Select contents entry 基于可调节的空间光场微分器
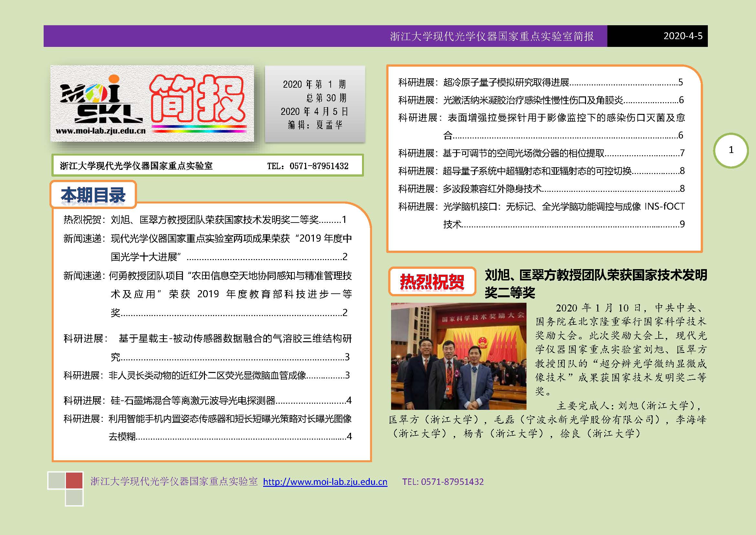Screen dimensions: 756x535 [541, 153]
